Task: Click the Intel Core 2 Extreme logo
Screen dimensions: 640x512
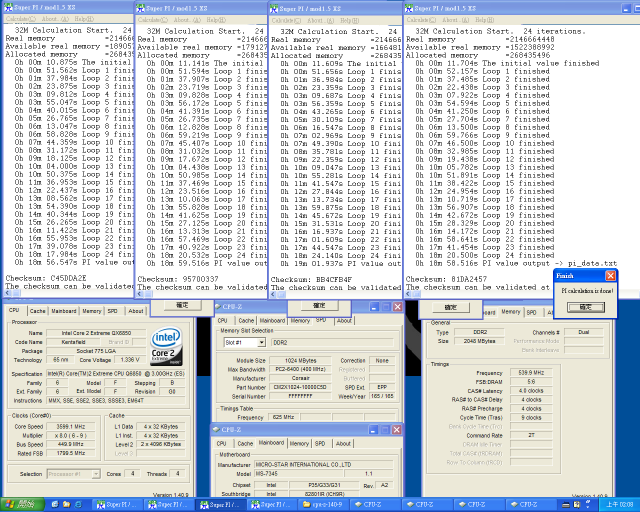Action: 167,346
